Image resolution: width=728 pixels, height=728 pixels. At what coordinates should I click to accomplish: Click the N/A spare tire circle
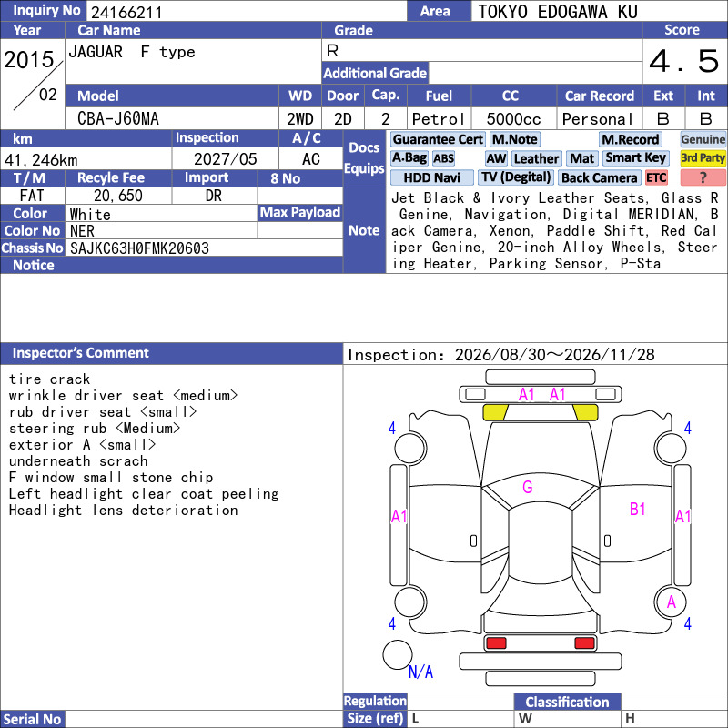click(x=398, y=654)
